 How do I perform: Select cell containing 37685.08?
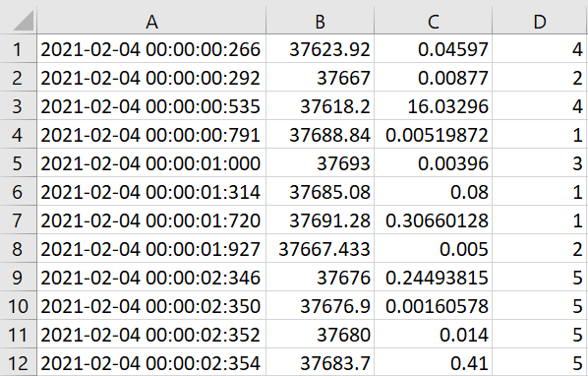coord(320,191)
